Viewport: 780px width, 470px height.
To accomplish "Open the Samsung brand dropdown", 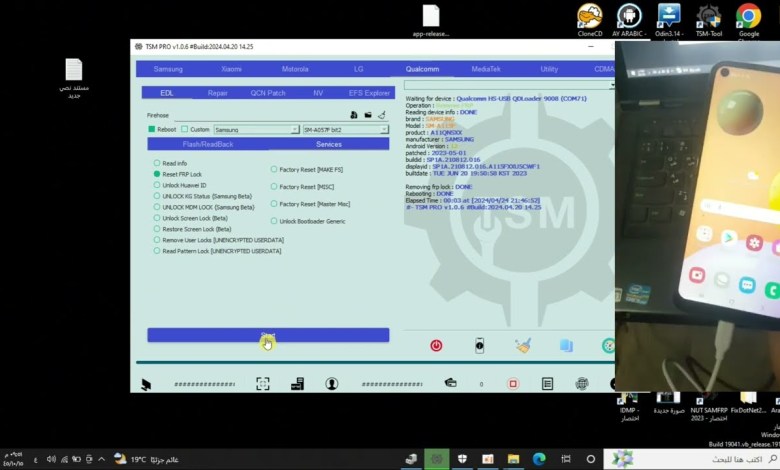I will 256,129.
